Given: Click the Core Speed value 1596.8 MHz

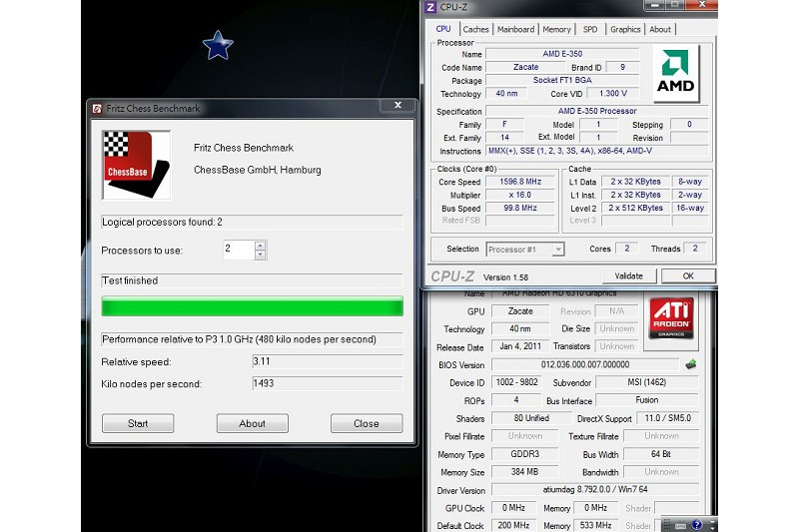Looking at the screenshot, I should [519, 182].
